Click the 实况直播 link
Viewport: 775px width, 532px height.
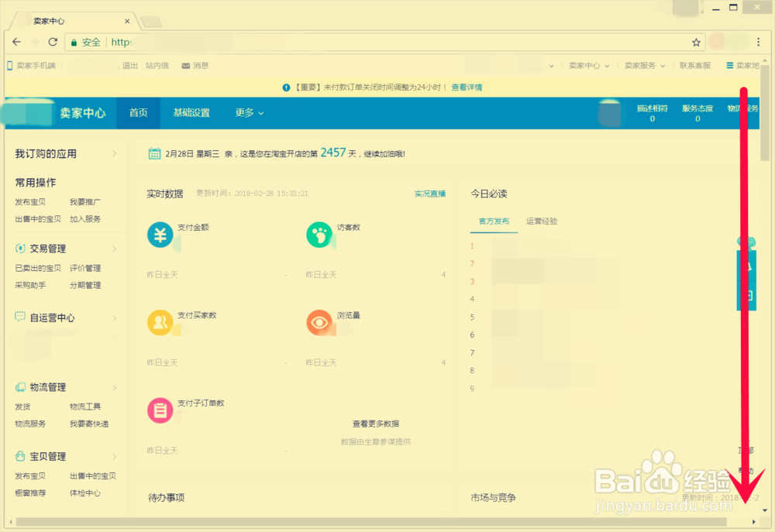pos(429,193)
